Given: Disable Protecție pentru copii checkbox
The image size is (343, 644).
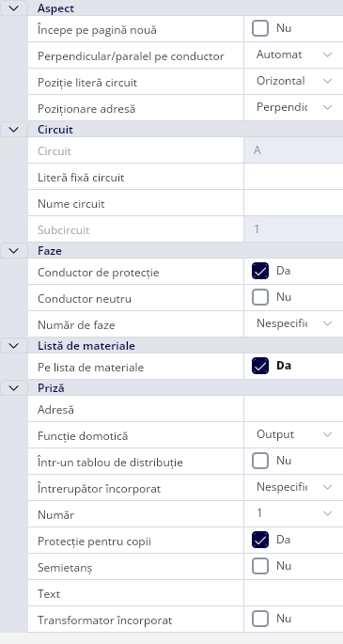Looking at the screenshot, I should (x=260, y=540).
